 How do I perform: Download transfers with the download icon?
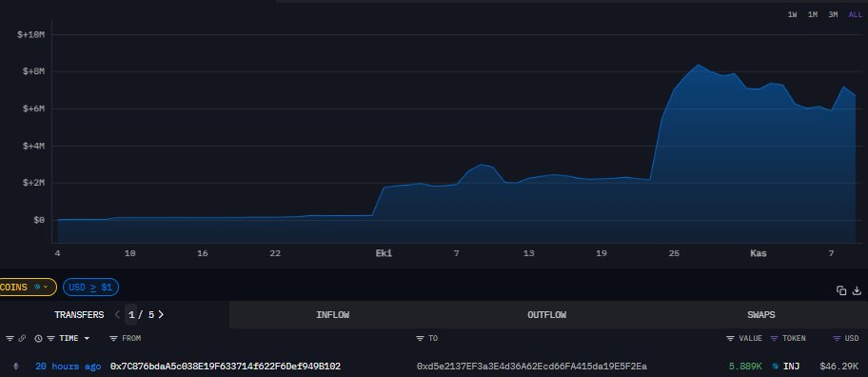click(x=857, y=290)
